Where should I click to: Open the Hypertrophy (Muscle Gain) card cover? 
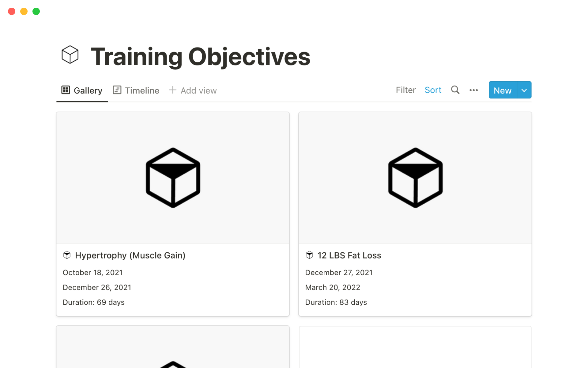[173, 178]
